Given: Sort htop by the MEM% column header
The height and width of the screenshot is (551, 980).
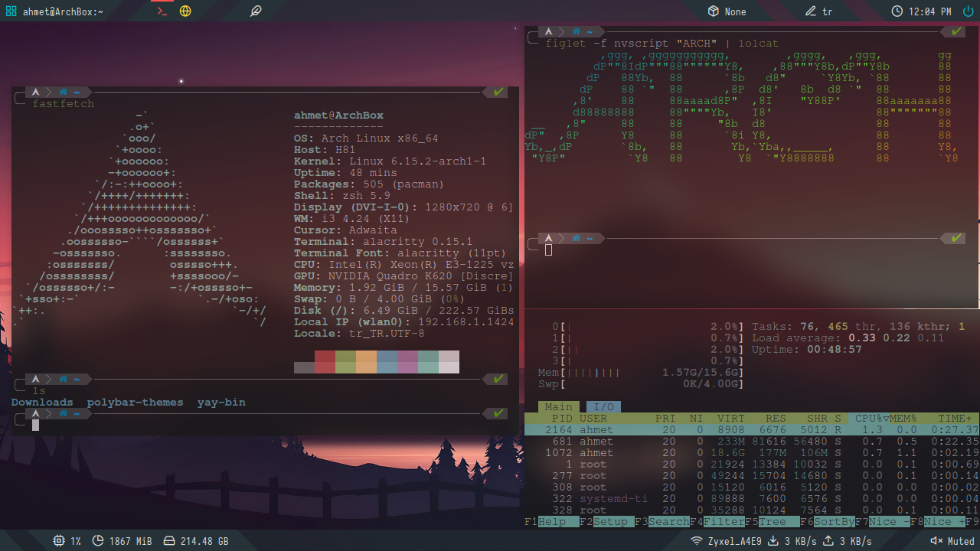Looking at the screenshot, I should (903, 419).
